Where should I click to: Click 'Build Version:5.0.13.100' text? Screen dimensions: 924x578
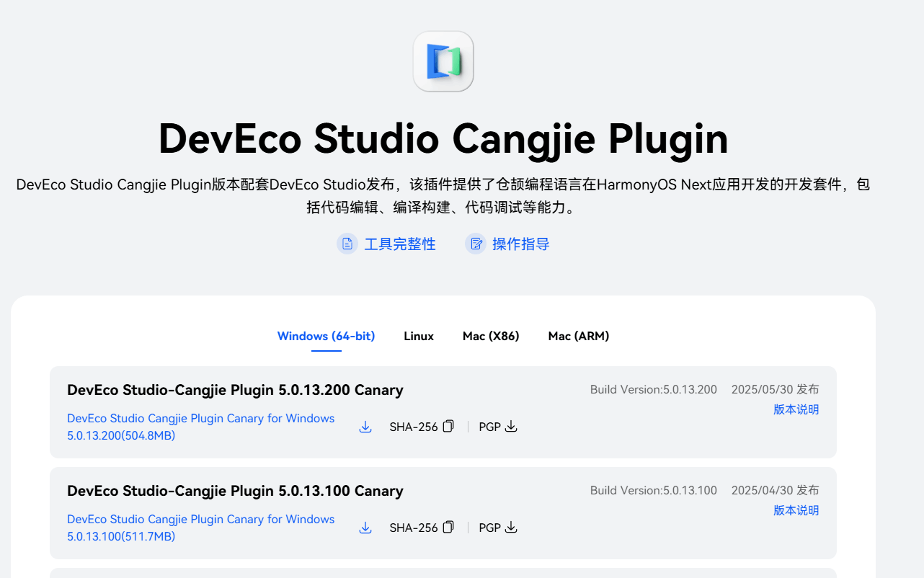tap(654, 490)
